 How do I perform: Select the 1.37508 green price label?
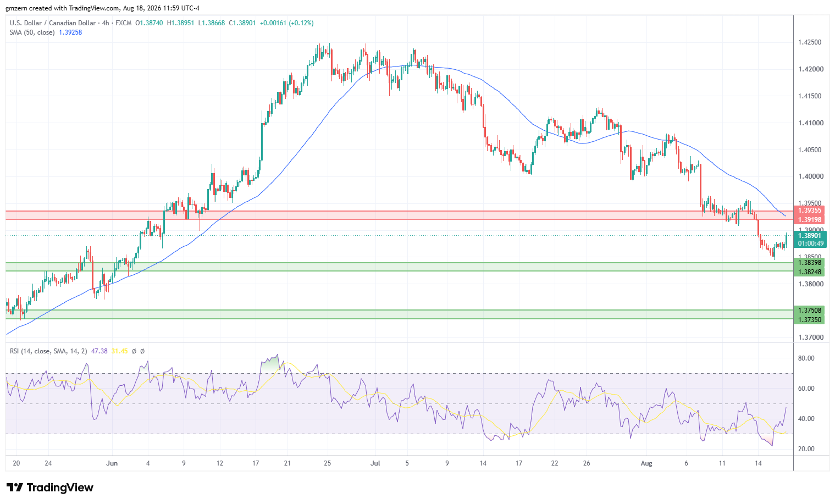(x=810, y=311)
